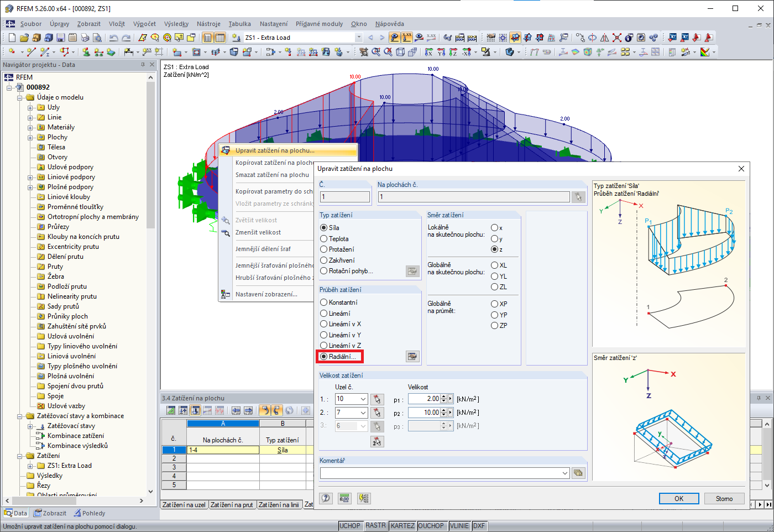Open units and decimal places 0.00 icon

[x=344, y=498]
